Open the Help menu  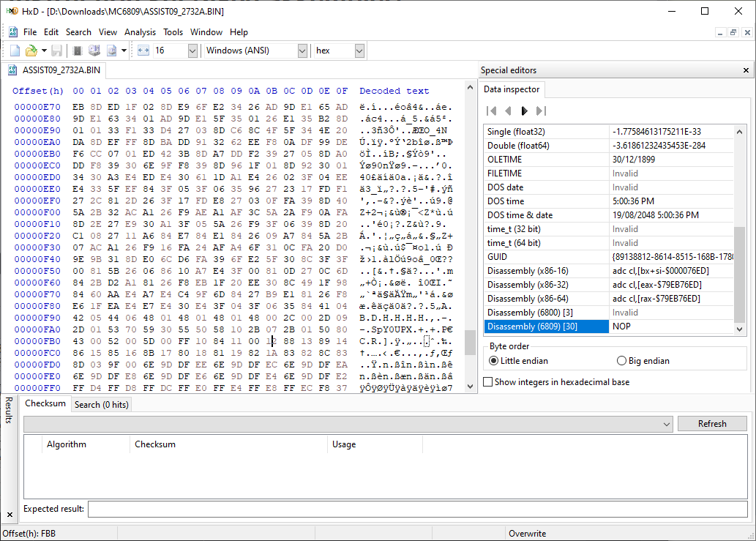[x=239, y=31]
